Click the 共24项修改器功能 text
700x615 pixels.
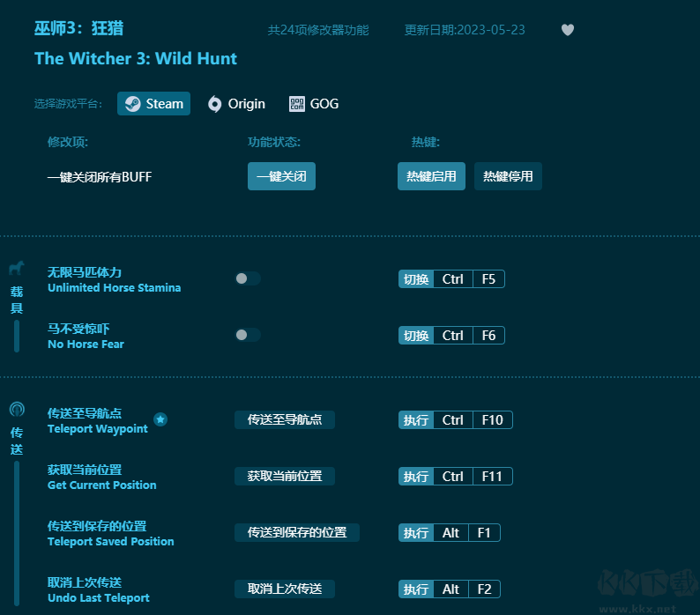[x=318, y=30]
